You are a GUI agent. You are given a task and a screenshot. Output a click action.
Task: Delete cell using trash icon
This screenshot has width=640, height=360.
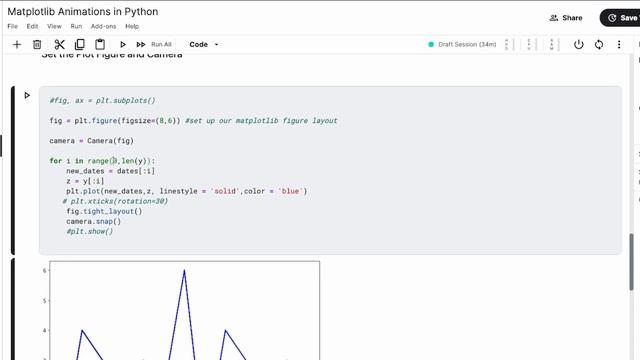click(x=37, y=44)
